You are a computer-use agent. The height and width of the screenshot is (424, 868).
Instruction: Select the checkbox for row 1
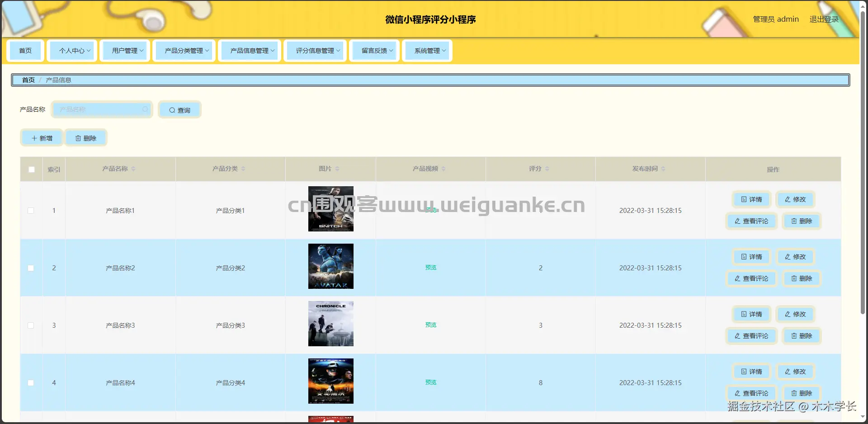(31, 211)
